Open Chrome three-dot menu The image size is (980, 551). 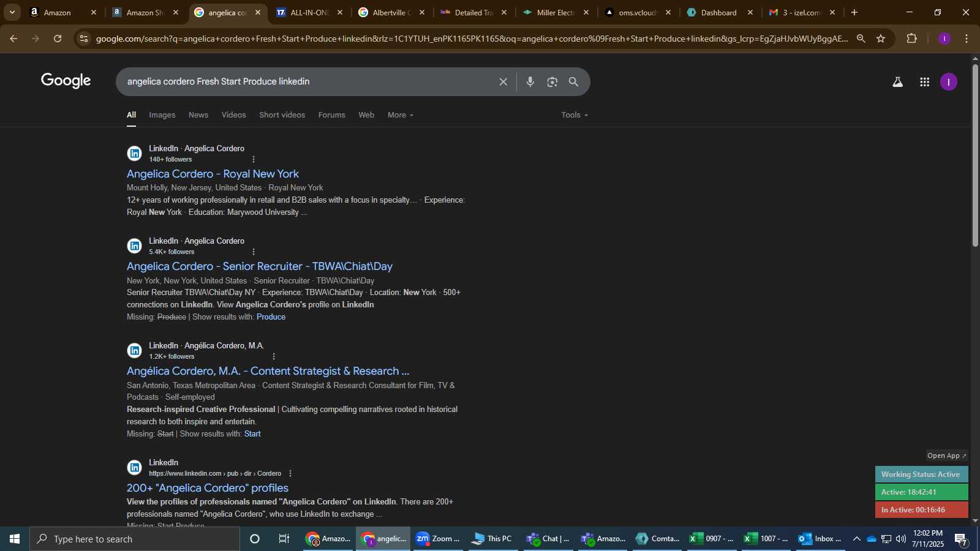pos(967,39)
